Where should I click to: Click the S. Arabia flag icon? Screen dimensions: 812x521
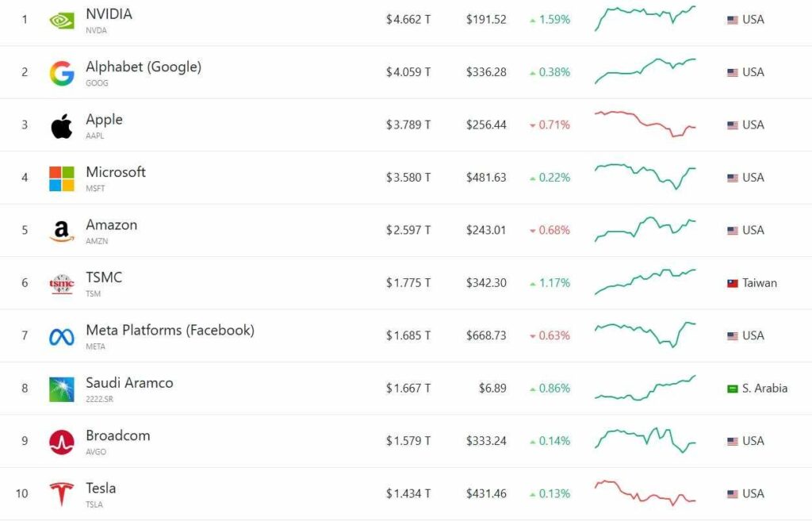733,389
